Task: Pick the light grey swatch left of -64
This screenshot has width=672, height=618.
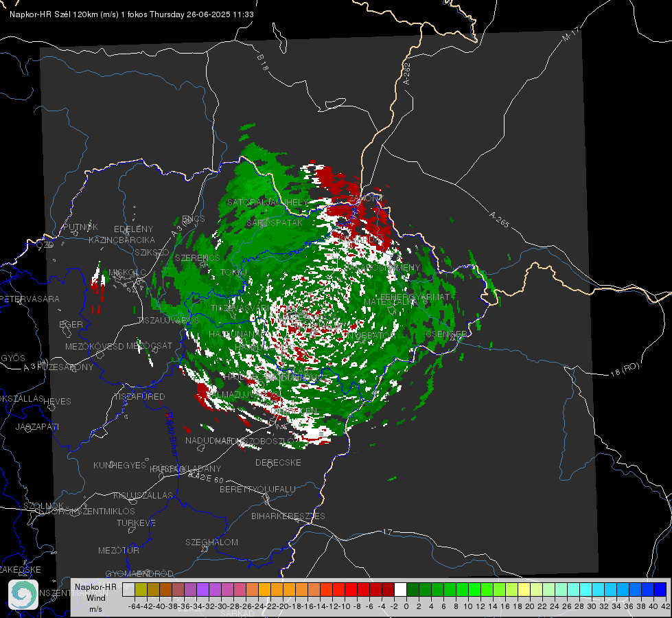Action: click(128, 590)
